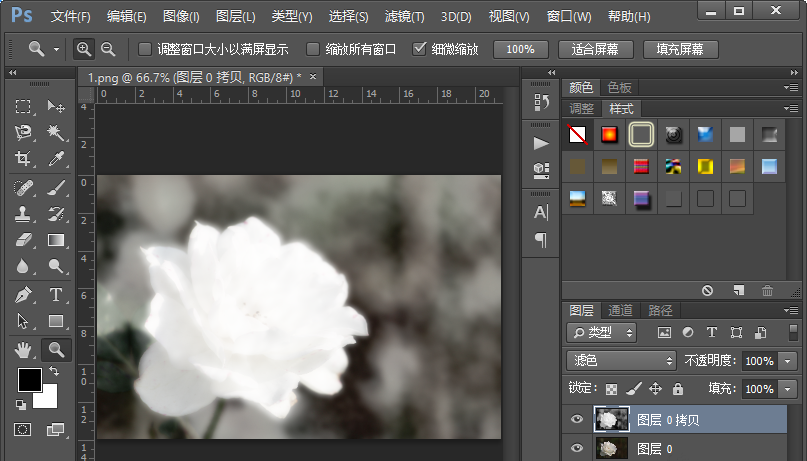Enable 调整窗口大小以满屏显示 checkbox
The image size is (807, 461).
click(145, 49)
